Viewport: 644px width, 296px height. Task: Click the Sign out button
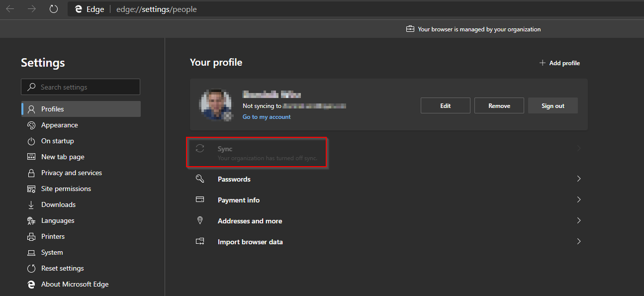click(x=552, y=105)
